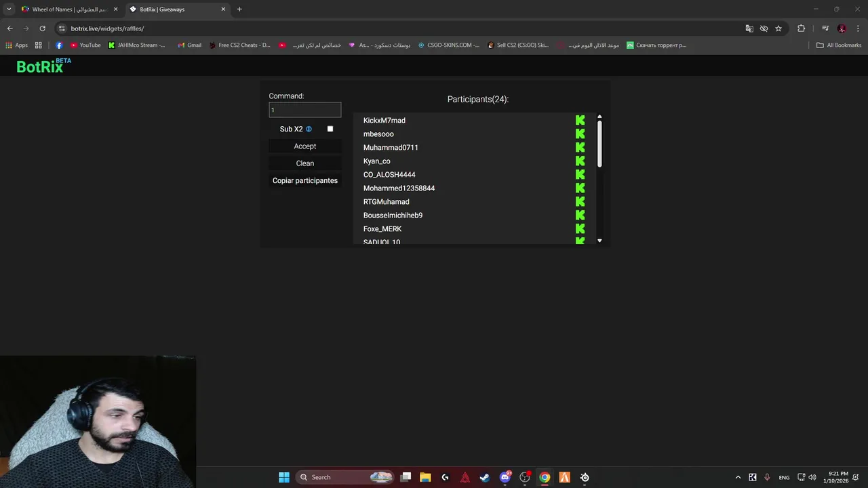Open the JAHIMco Stream bookmark
868x488 pixels.
coord(136,45)
